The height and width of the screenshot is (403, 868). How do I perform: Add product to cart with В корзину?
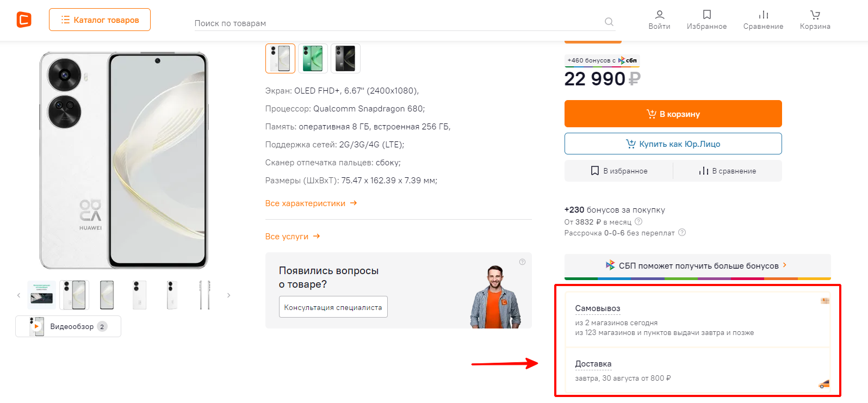673,114
